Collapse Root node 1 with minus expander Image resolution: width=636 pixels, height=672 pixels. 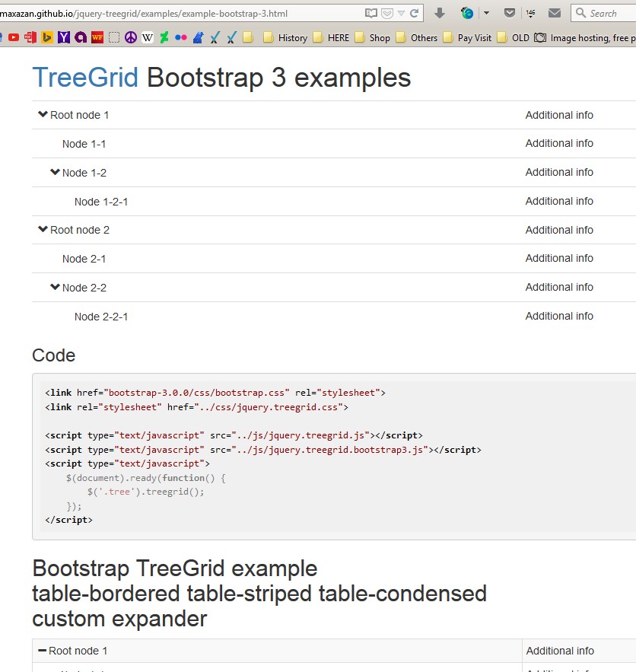tap(43, 651)
